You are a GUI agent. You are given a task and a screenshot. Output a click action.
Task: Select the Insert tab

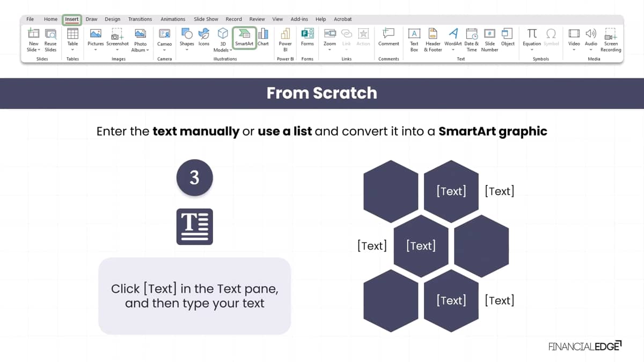72,19
